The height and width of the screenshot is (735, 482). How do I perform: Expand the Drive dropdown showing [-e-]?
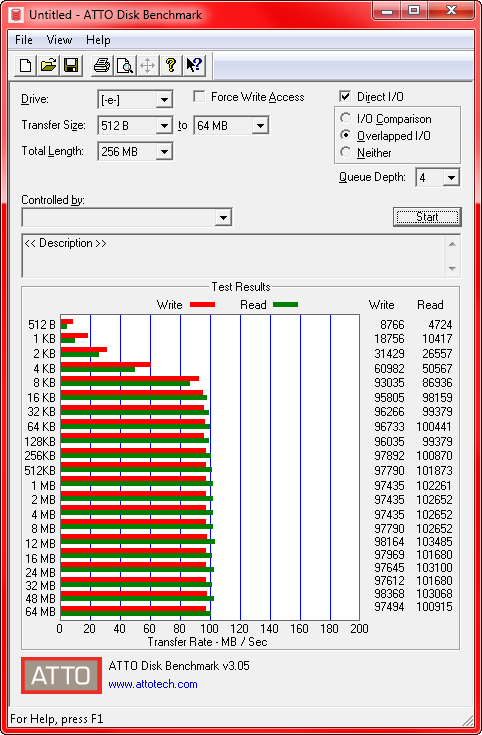click(135, 99)
